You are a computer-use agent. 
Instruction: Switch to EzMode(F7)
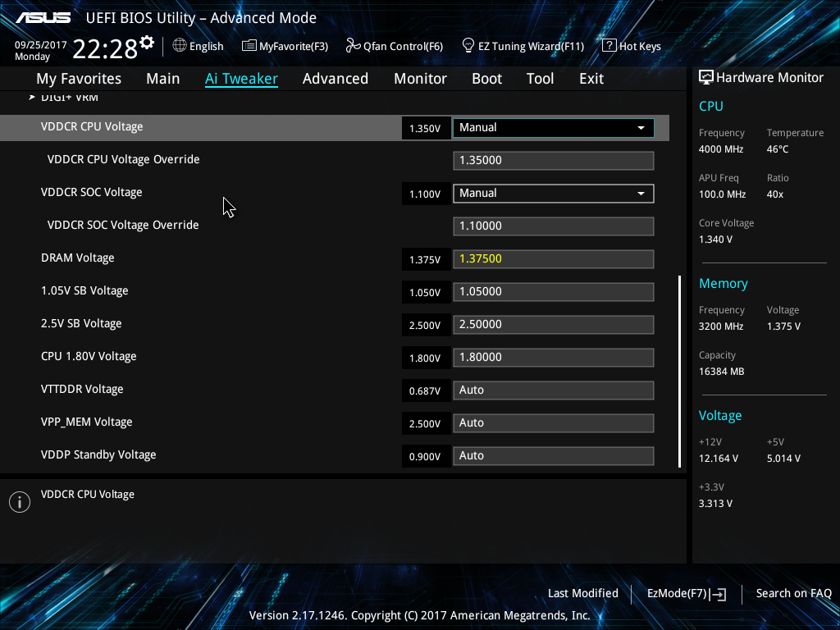(x=687, y=594)
